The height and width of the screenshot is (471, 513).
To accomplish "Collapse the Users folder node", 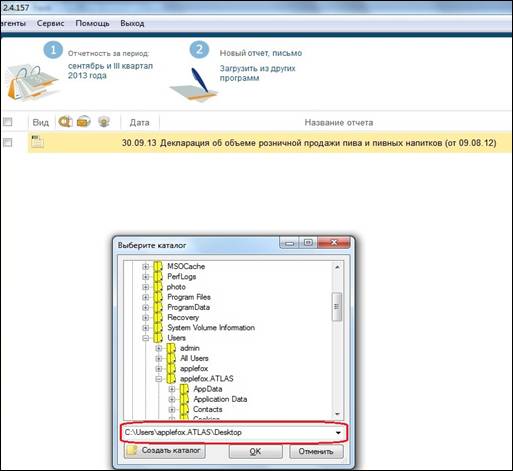I will pos(146,338).
